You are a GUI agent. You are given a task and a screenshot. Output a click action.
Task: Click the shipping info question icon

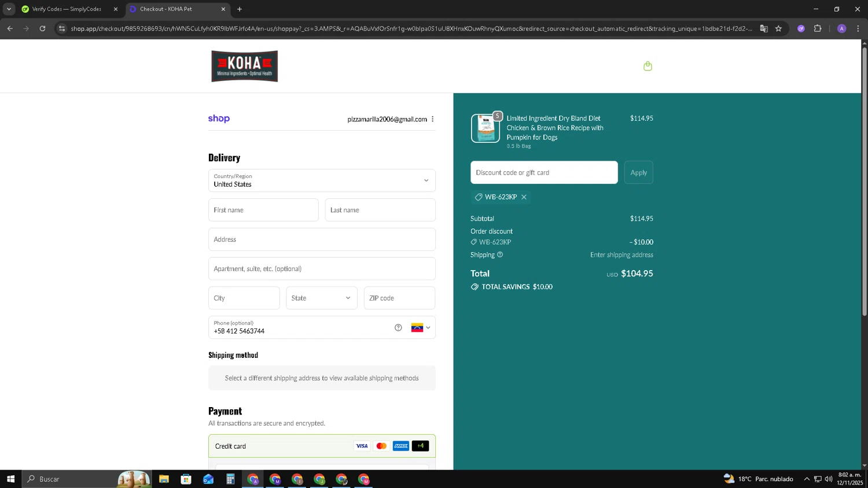tap(500, 254)
